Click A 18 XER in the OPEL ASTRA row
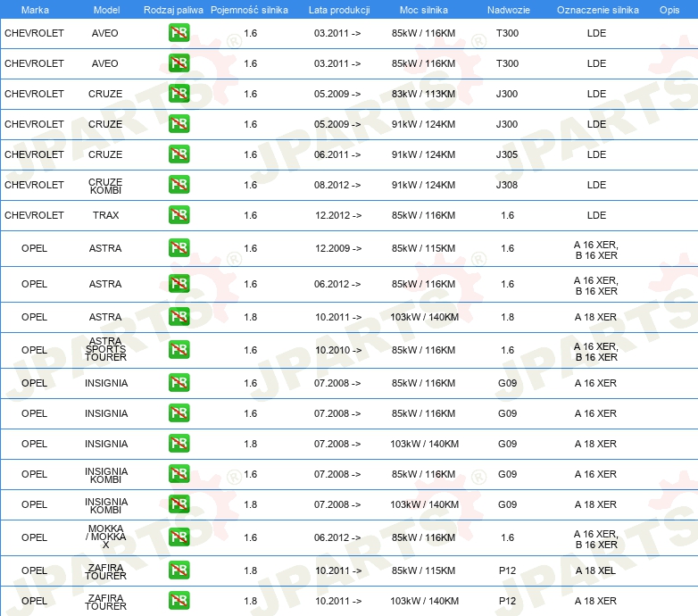This screenshot has width=698, height=616. pos(595,317)
